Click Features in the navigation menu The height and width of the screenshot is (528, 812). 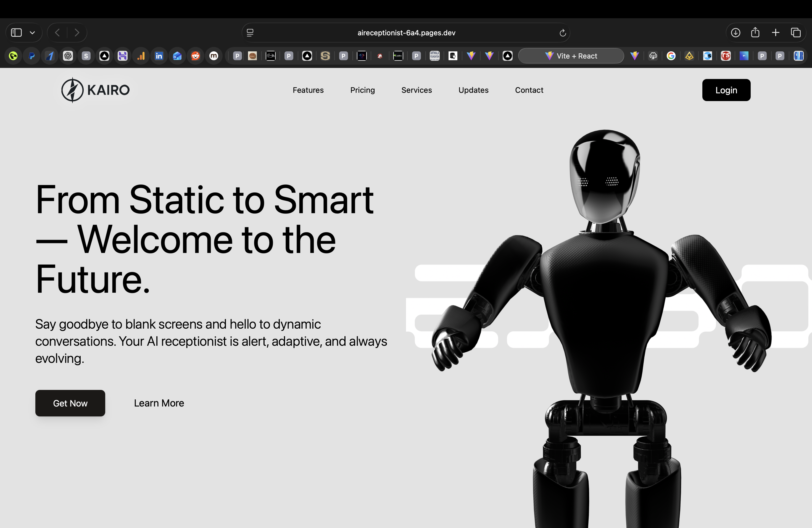(x=308, y=90)
